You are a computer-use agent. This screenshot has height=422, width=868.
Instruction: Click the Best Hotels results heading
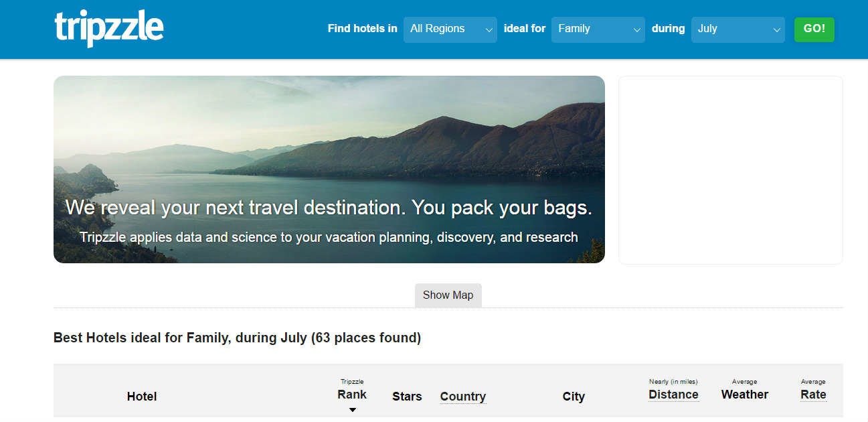tap(237, 338)
